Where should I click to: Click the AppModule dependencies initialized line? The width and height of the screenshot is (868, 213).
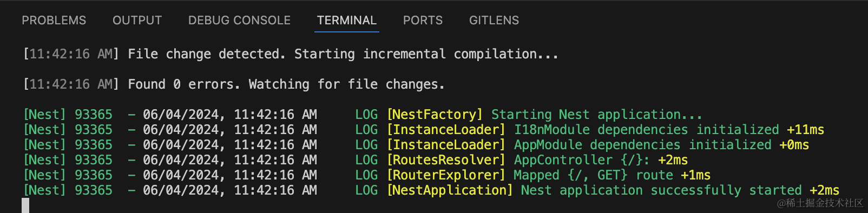(x=416, y=145)
